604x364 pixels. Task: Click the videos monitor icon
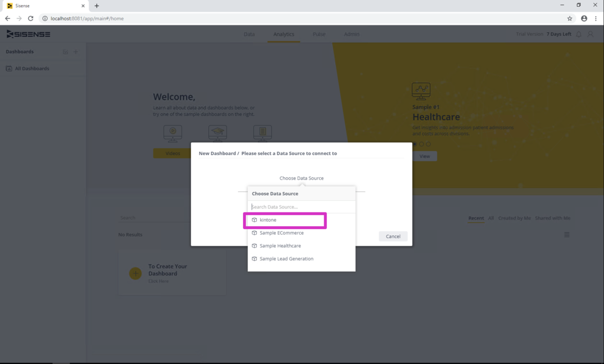[x=173, y=133]
